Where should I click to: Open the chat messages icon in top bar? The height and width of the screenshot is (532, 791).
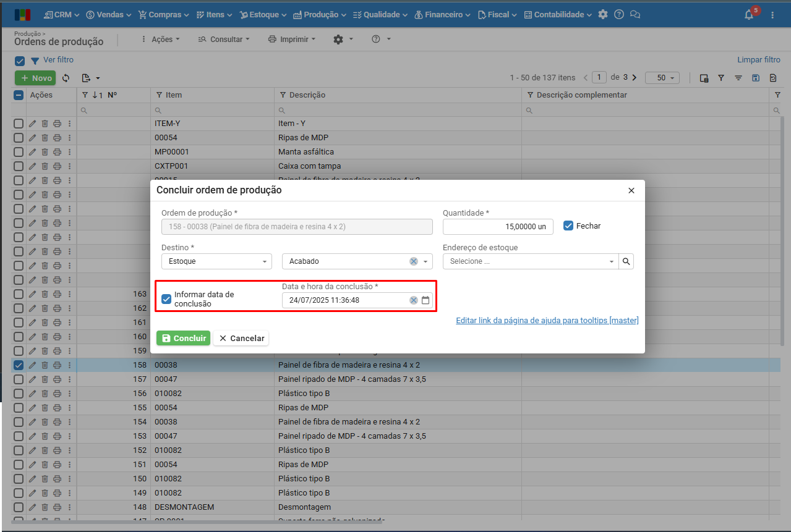(x=635, y=14)
